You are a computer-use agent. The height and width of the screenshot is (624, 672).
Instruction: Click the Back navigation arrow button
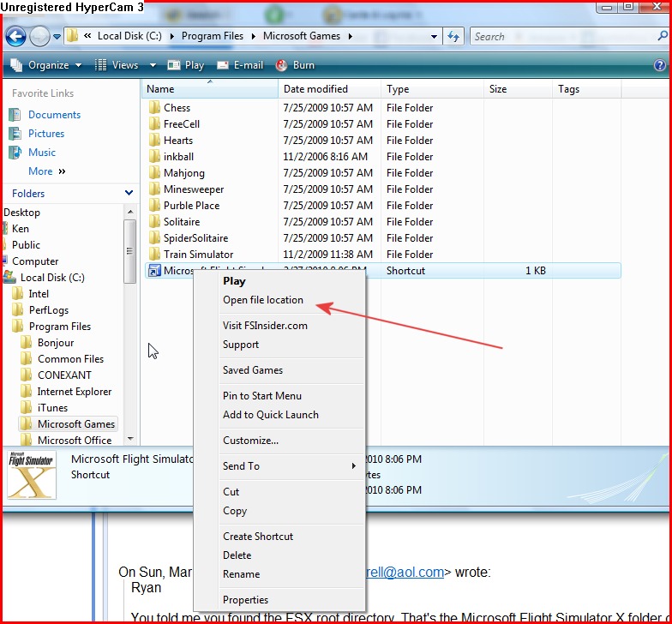pos(15,36)
